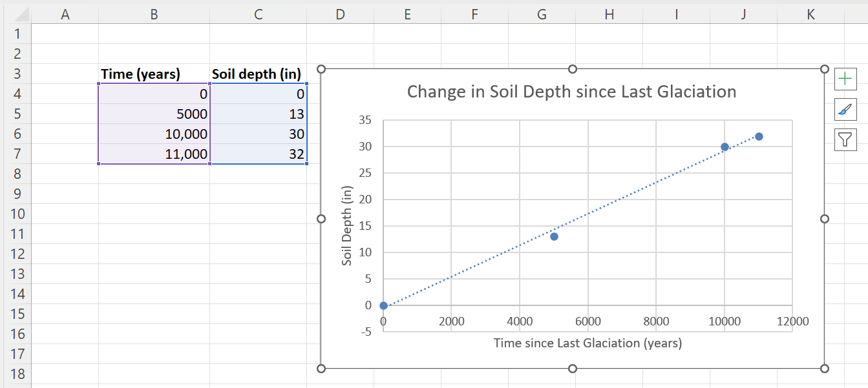Select the data point at 11000 years

click(x=759, y=136)
